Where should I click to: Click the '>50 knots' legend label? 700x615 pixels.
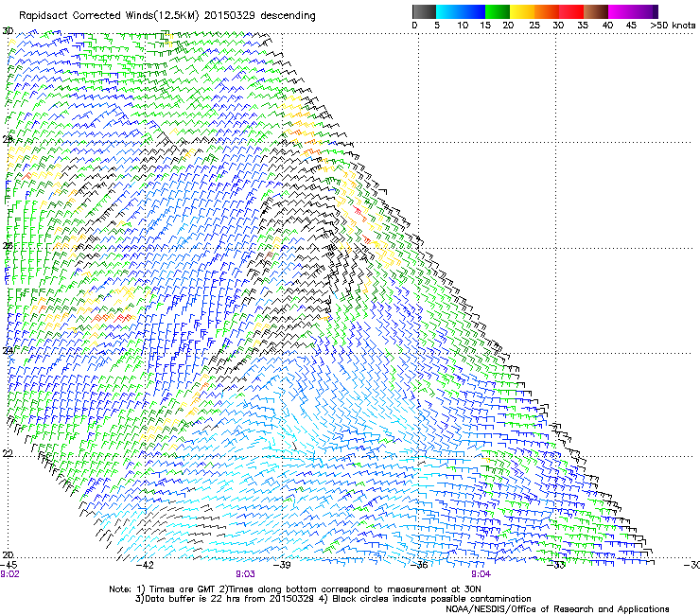[x=673, y=26]
